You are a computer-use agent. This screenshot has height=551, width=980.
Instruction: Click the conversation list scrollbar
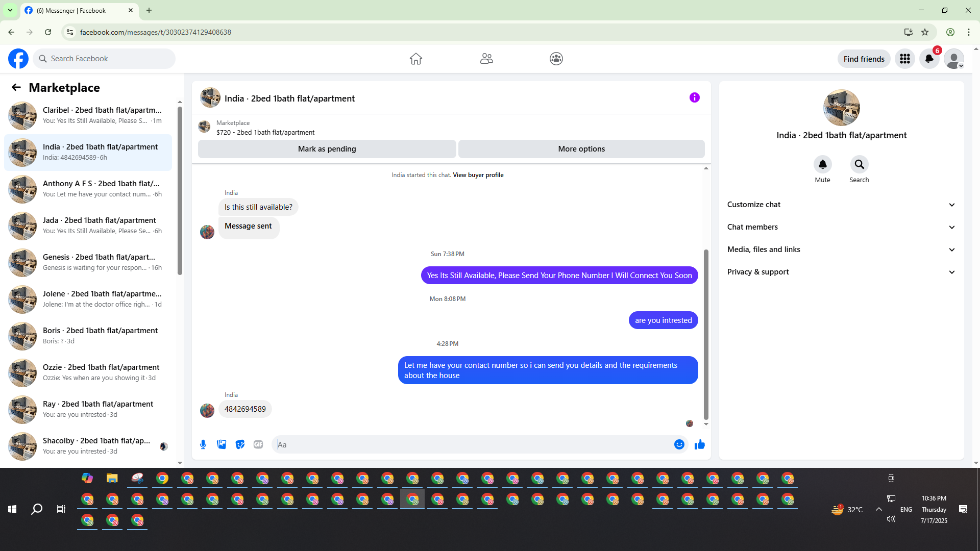tap(180, 191)
